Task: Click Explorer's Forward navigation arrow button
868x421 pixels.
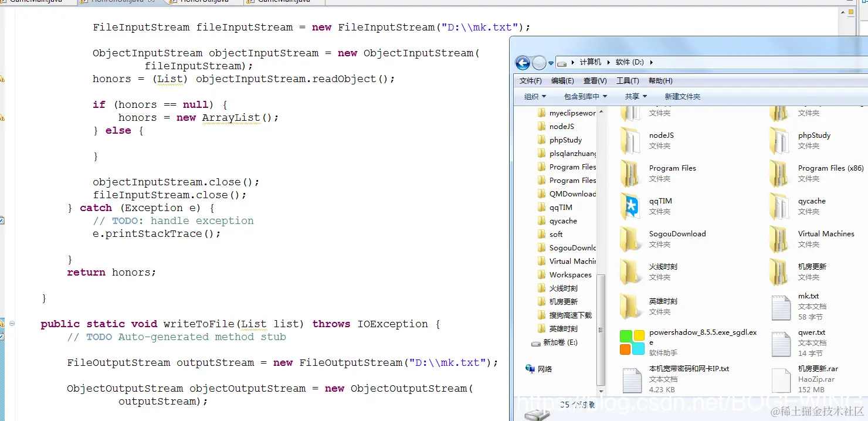Action: point(539,63)
